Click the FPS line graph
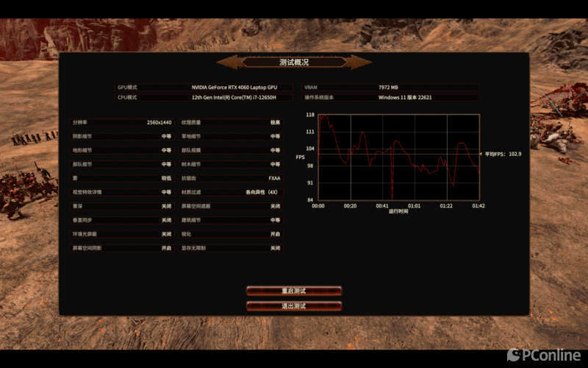The width and height of the screenshot is (588, 368). pos(398,157)
